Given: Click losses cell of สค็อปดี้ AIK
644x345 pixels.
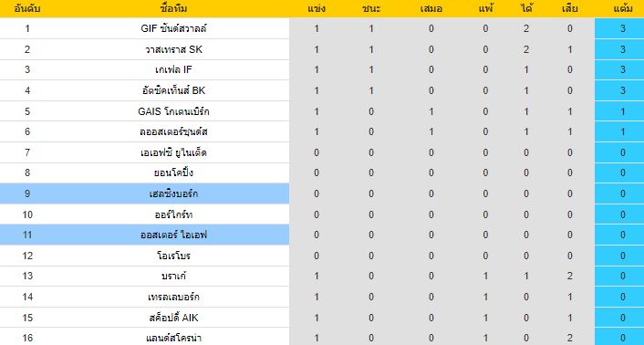Looking at the screenshot, I should pos(485,318).
